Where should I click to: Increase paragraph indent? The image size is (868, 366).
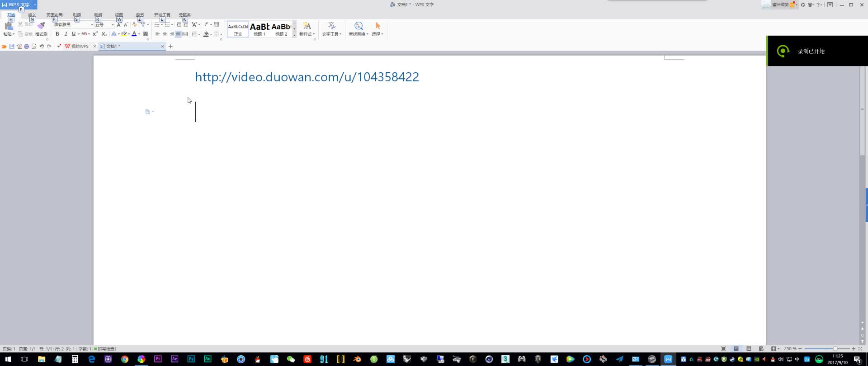186,24
